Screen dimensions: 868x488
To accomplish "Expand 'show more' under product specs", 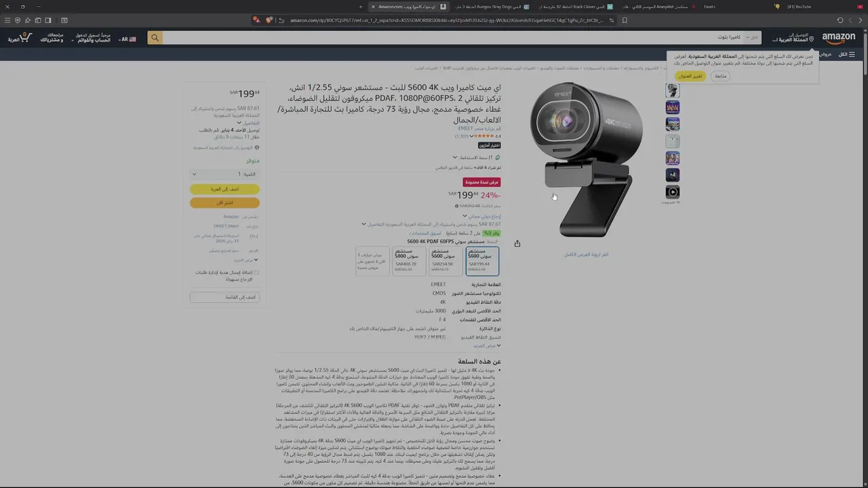I will (488, 346).
